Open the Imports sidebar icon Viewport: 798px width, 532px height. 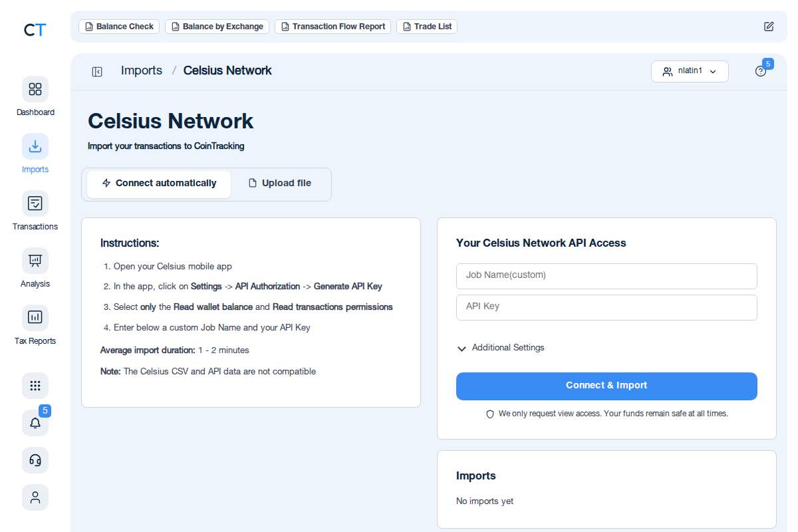point(35,146)
